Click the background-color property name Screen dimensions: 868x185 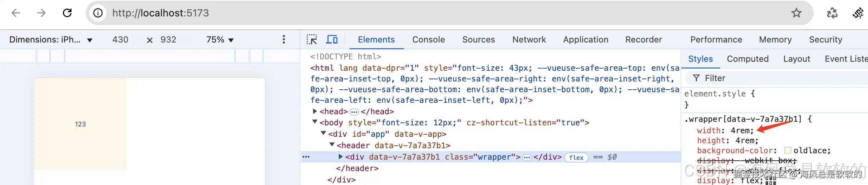735,150
